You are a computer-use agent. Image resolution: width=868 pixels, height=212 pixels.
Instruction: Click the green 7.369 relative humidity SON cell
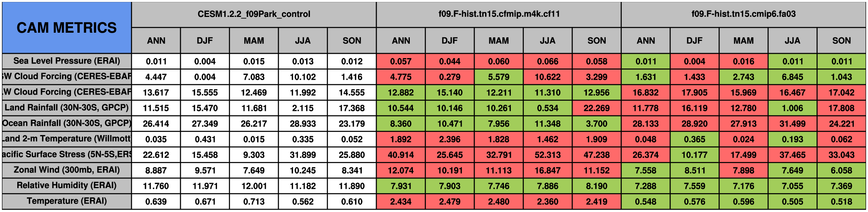pos(841,185)
